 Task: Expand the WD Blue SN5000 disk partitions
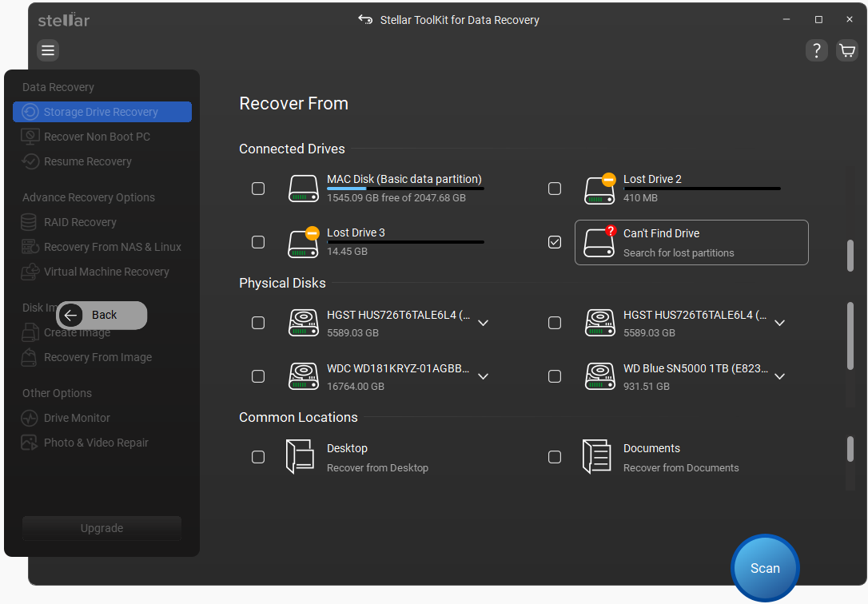[x=780, y=376]
